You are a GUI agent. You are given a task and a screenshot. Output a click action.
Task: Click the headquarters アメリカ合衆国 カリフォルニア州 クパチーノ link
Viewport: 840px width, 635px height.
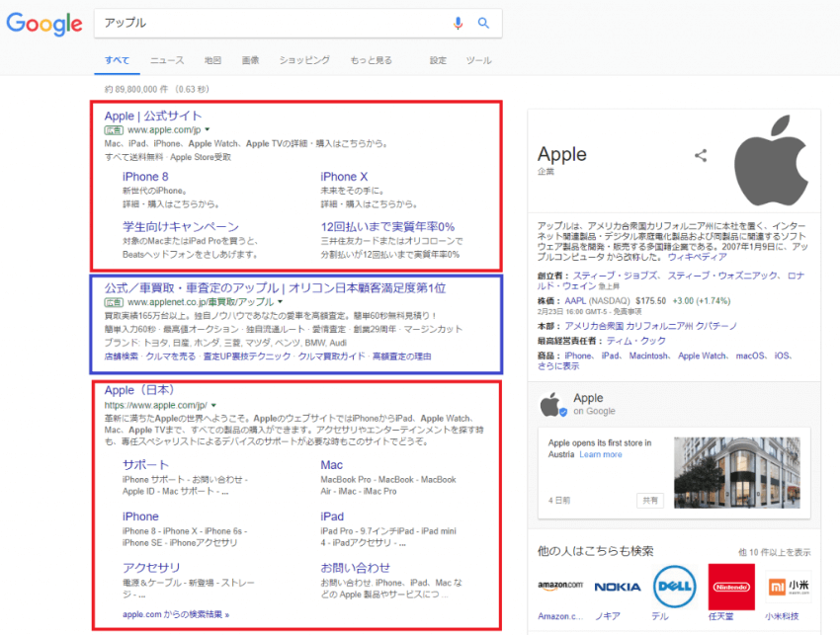(x=651, y=326)
